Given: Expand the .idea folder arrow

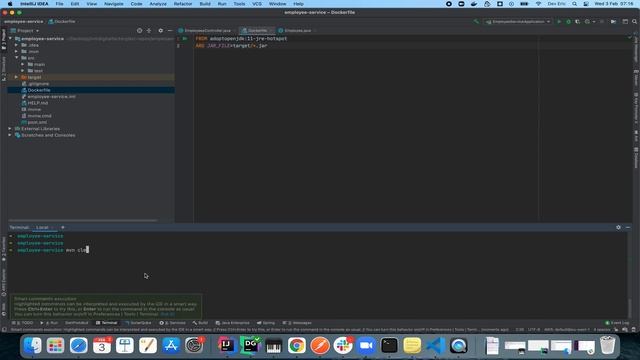Looking at the screenshot, I should tap(17, 45).
